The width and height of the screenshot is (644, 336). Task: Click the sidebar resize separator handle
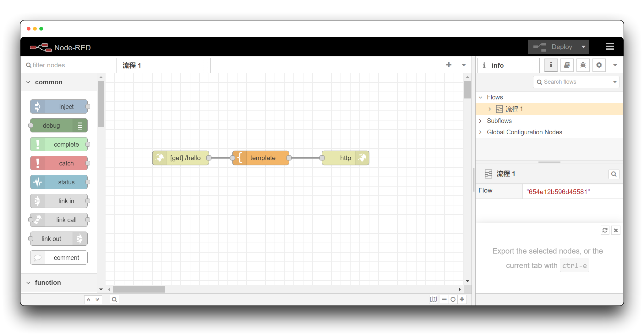(x=473, y=180)
